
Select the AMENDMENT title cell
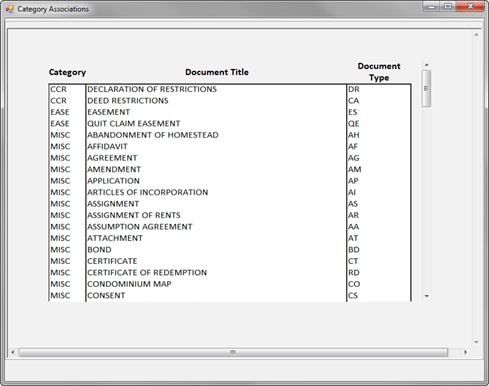click(114, 169)
